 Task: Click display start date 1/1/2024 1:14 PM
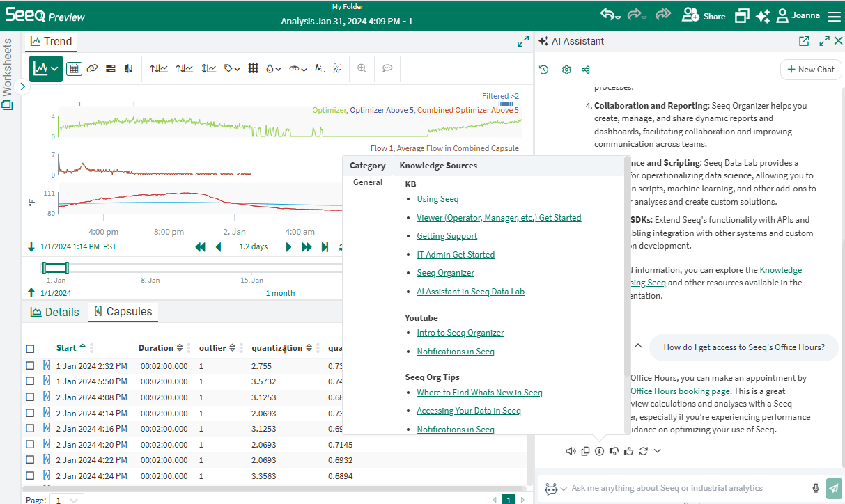point(70,246)
